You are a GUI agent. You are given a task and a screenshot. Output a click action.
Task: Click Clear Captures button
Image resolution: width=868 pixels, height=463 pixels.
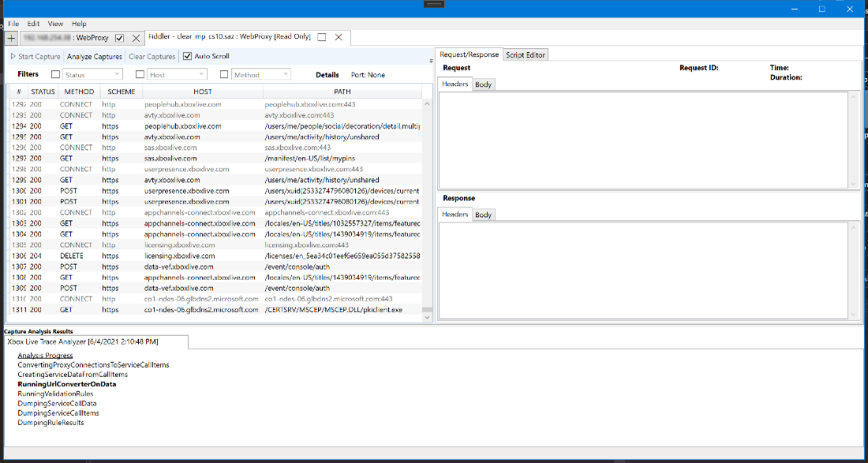[152, 57]
